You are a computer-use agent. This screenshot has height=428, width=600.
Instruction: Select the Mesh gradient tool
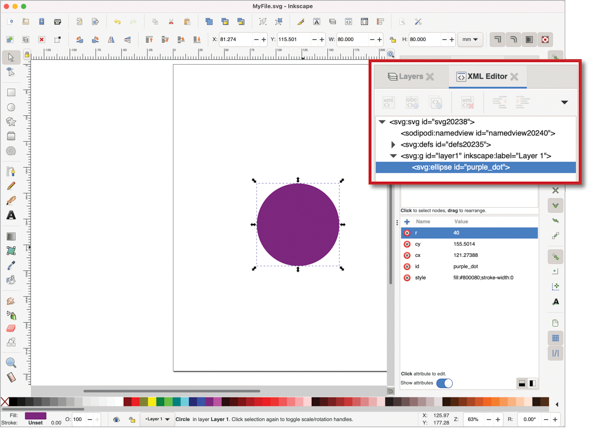click(x=11, y=251)
